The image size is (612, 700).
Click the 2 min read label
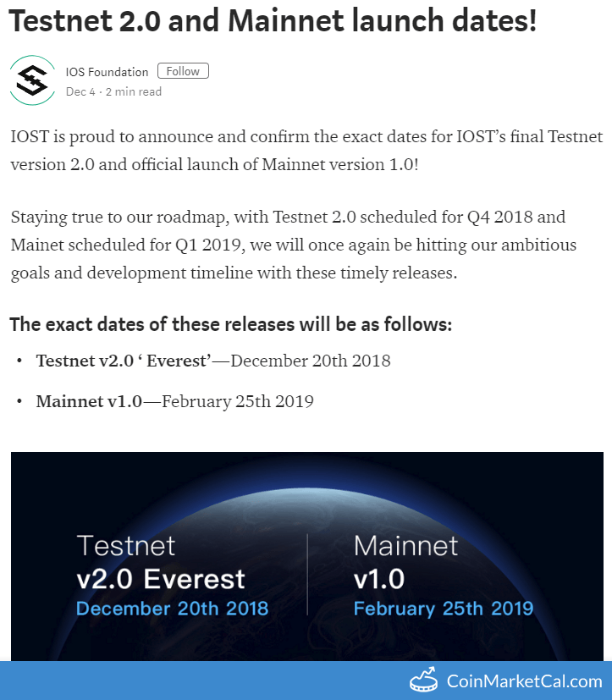[134, 91]
